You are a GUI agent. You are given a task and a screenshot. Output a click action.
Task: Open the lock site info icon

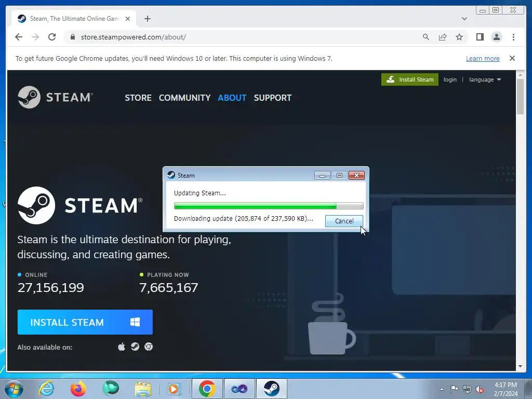[x=72, y=37]
